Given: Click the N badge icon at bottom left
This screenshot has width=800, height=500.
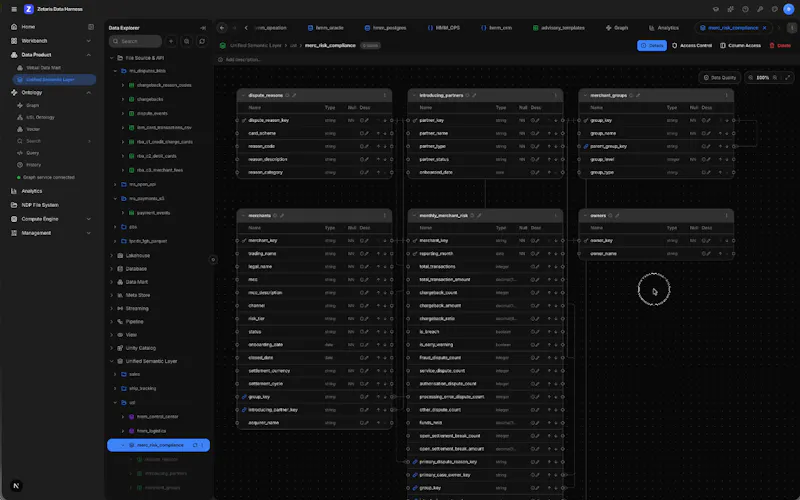Looking at the screenshot, I should [16, 486].
